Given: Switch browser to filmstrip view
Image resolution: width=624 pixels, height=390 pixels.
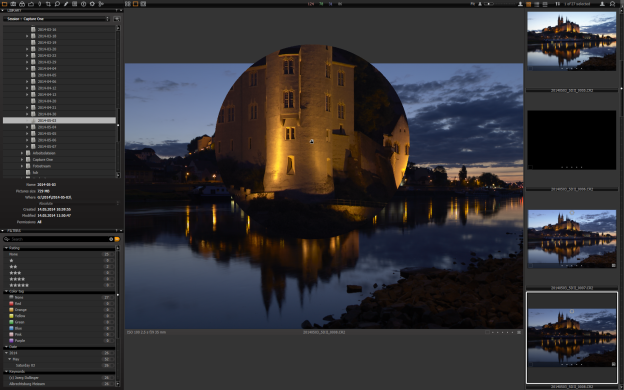Looking at the screenshot, I should [x=545, y=4].
